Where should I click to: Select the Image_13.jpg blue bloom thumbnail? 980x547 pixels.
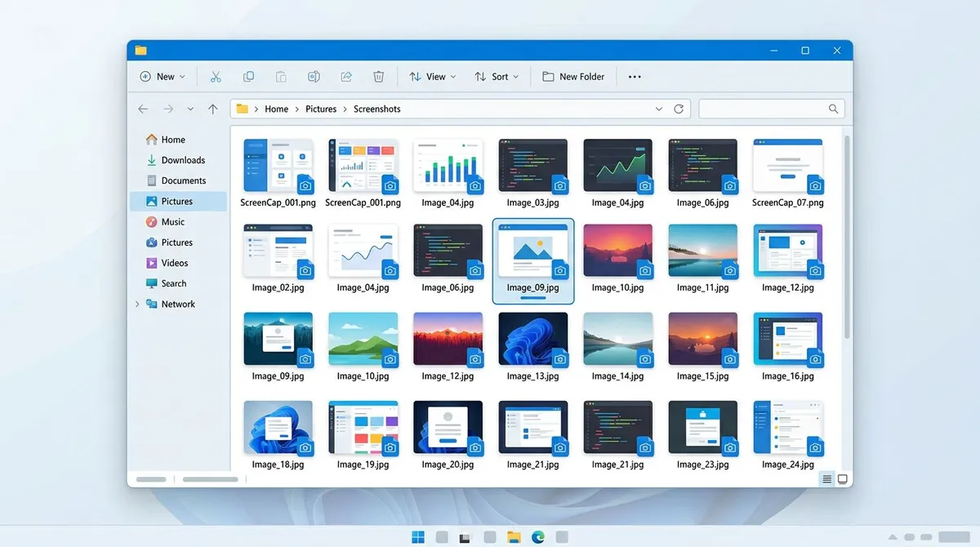point(532,339)
